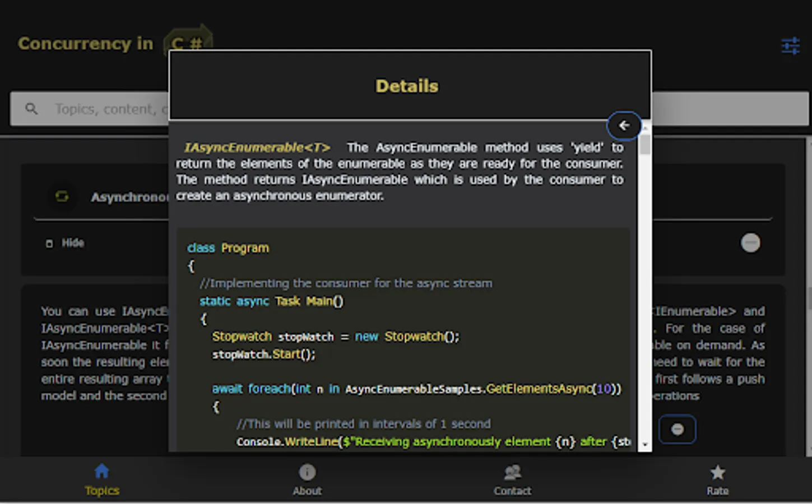
Task: Click the Details dialog scrollbar thumb
Action: click(x=645, y=144)
